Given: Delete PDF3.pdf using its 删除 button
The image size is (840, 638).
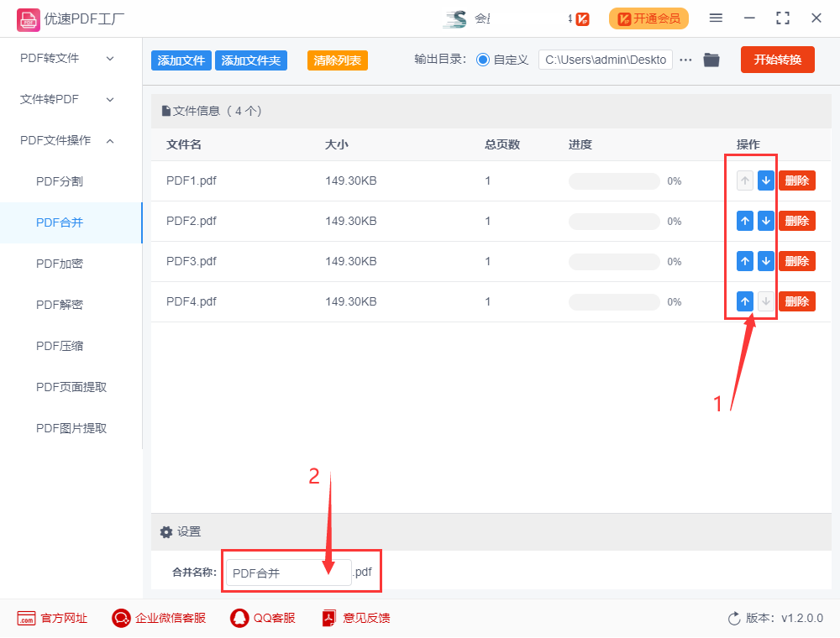Looking at the screenshot, I should pyautogui.click(x=796, y=261).
